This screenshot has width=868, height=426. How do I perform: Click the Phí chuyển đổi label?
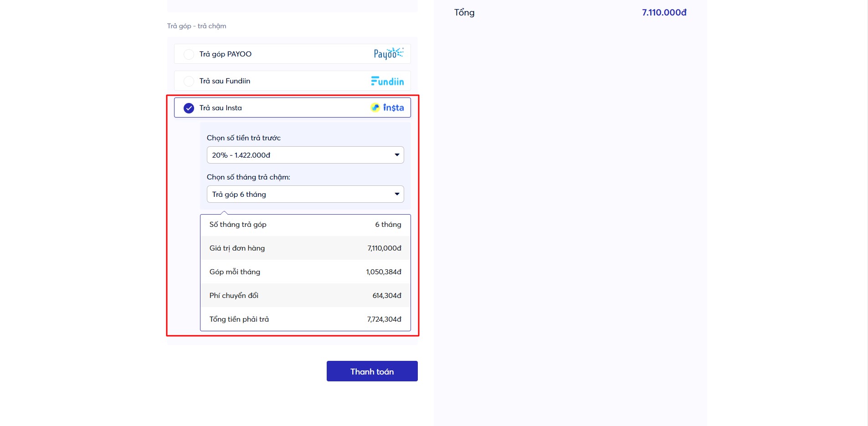click(234, 296)
